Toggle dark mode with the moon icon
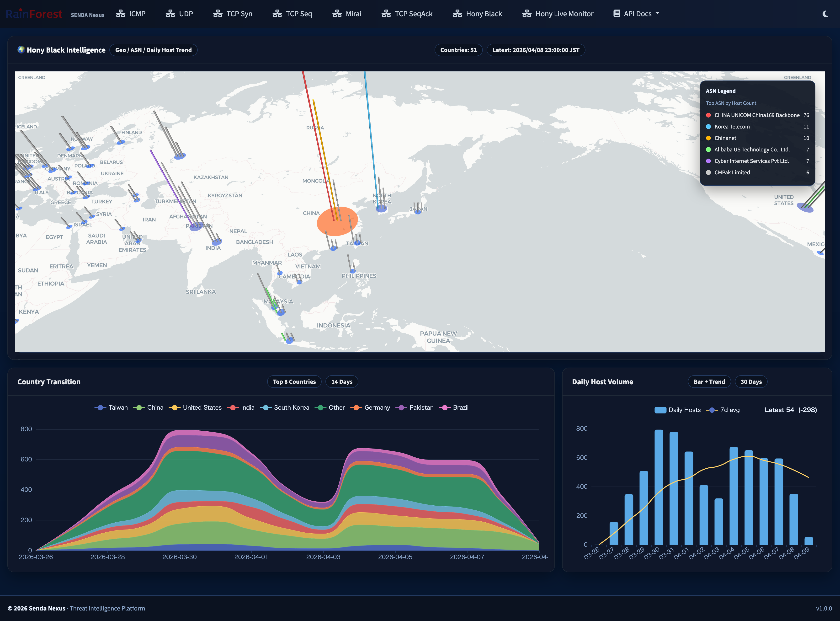Image resolution: width=840 pixels, height=621 pixels. pyautogui.click(x=825, y=14)
